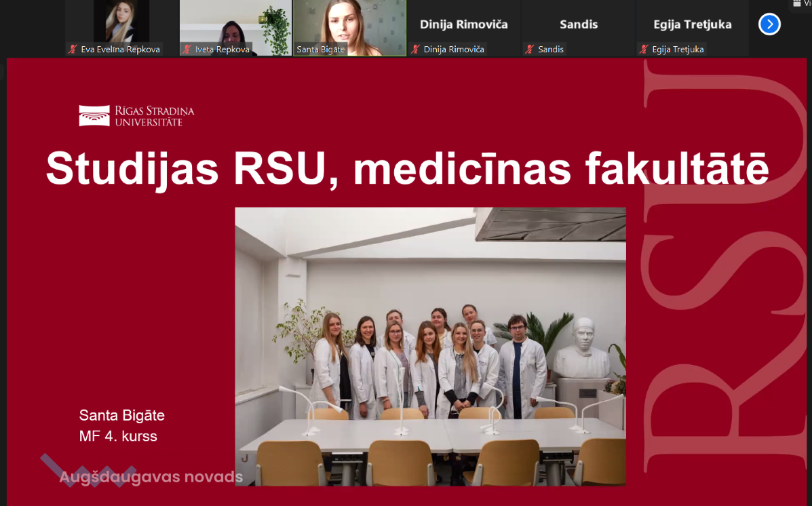This screenshot has height=506, width=812.
Task: Click the Augšdaugavas novads watermark logo
Action: pos(142,472)
